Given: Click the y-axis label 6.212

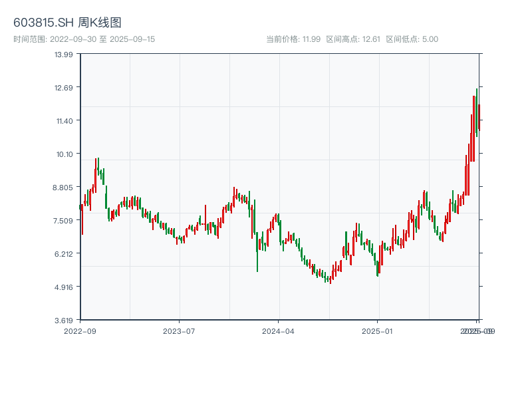Looking at the screenshot, I should [63, 254].
